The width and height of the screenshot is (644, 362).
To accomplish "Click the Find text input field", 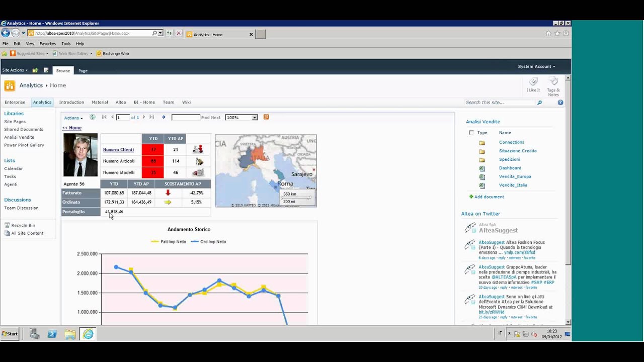I will point(186,117).
